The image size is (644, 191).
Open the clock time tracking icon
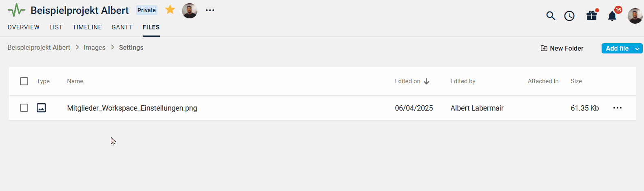click(569, 16)
